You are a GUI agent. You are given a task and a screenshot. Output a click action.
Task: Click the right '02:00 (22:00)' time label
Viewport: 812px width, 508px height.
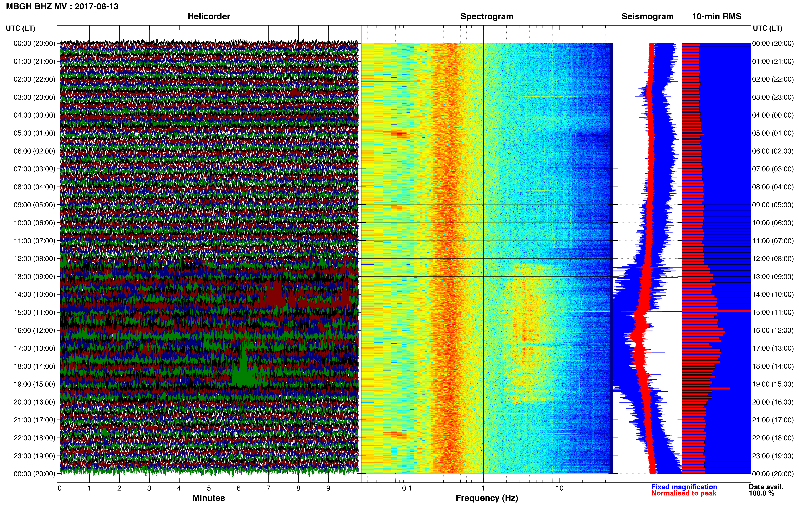773,79
